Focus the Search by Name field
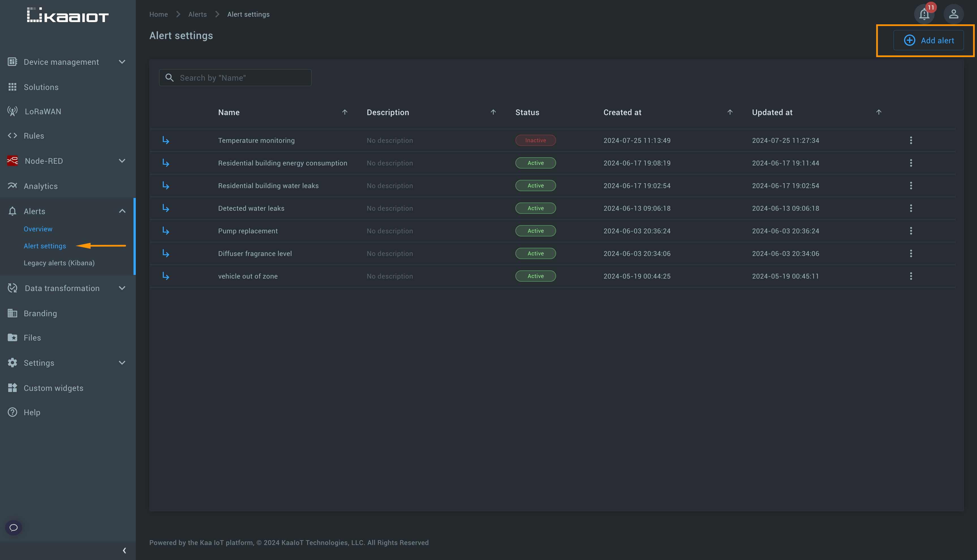The width and height of the screenshot is (977, 560). point(235,78)
